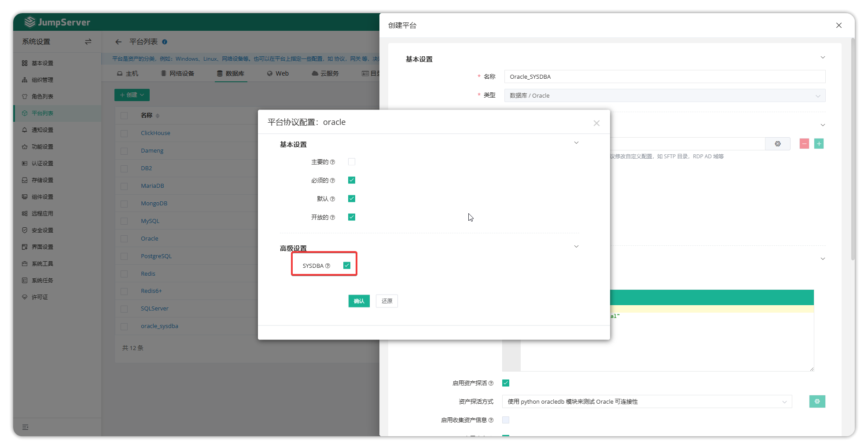Image resolution: width=868 pixels, height=445 pixels.
Task: Open 认证设置 in the sidebar menu
Action: pos(42,164)
